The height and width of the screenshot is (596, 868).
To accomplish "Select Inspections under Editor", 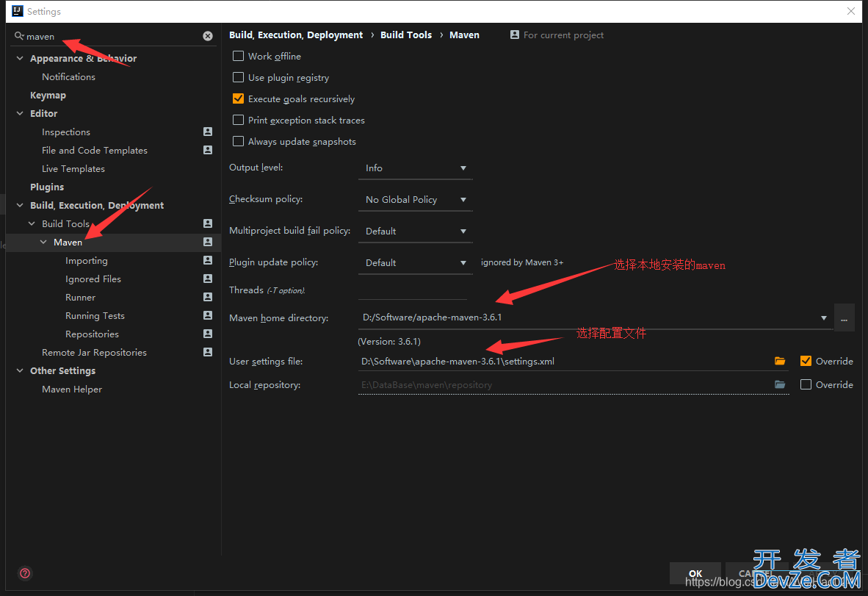I will 66,132.
